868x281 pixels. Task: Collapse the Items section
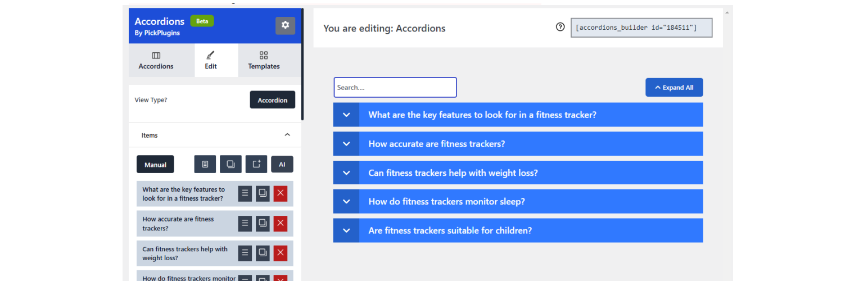coord(287,135)
